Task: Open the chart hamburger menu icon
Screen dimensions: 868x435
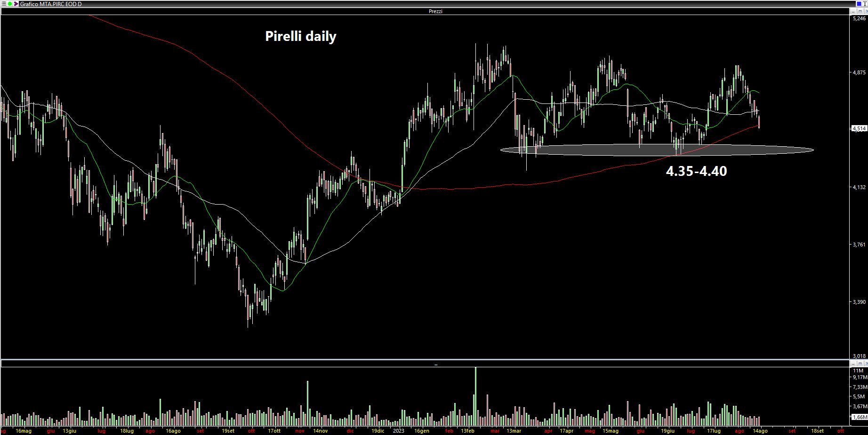Action: [3, 4]
